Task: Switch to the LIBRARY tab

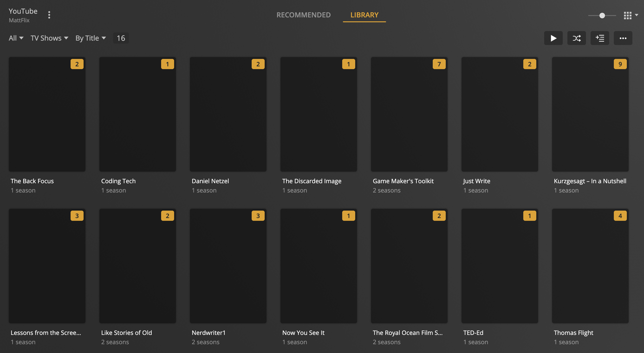Action: point(364,14)
